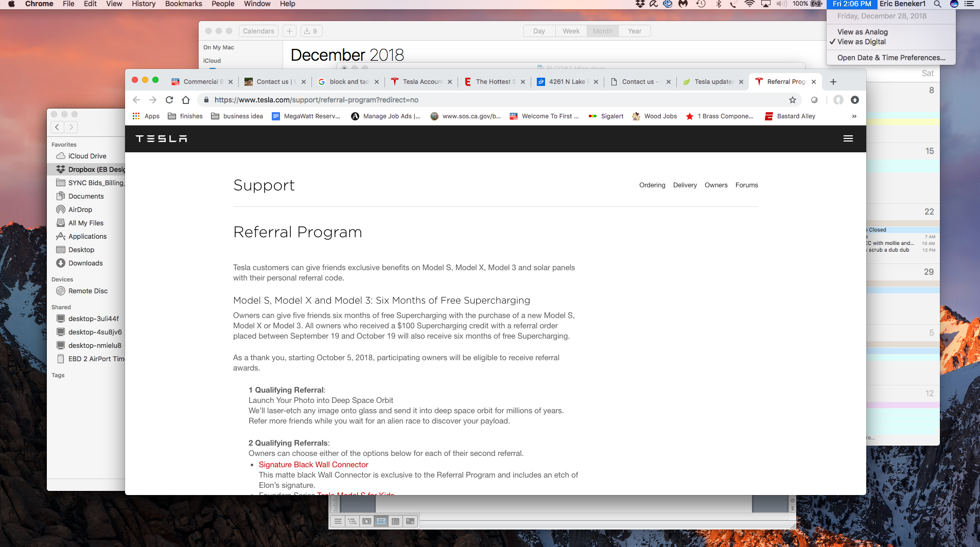Open Time Machine menu bar icon
The height and width of the screenshot is (547, 980).
tap(701, 4)
